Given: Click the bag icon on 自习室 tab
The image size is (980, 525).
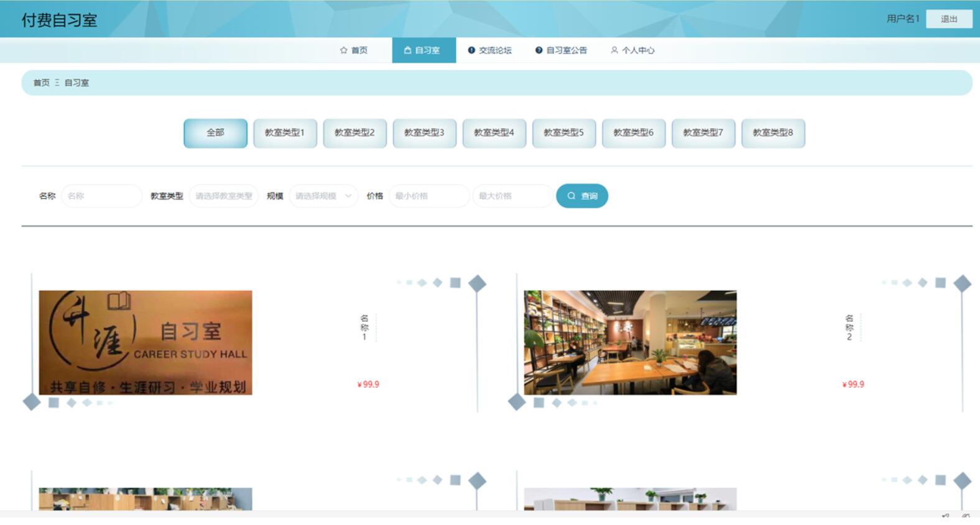Looking at the screenshot, I should coord(407,50).
